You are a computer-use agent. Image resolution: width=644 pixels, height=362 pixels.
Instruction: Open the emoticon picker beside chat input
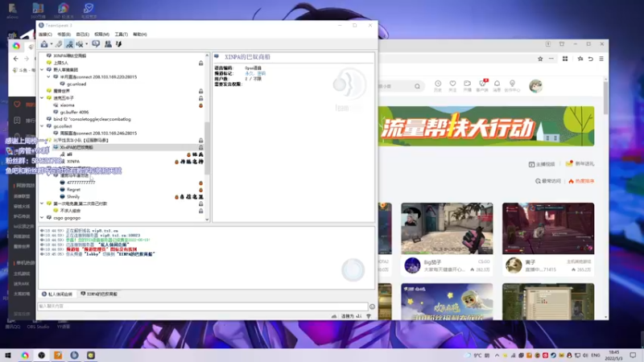point(372,306)
